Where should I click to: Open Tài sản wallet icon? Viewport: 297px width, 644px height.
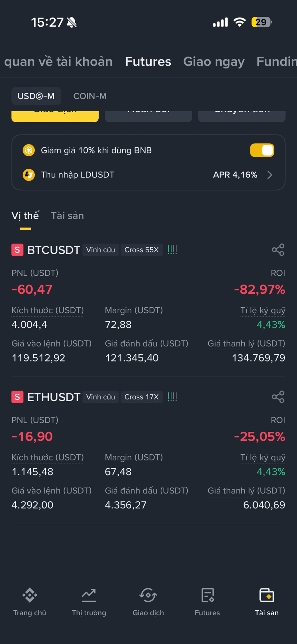[267, 595]
